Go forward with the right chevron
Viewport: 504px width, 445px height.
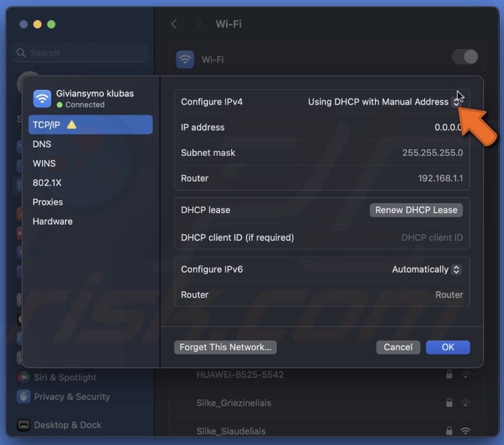tap(198, 24)
